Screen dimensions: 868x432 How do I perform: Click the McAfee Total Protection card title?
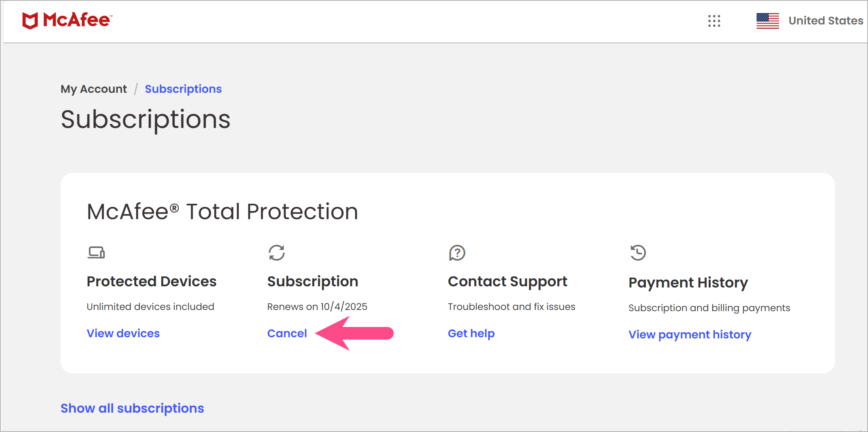(223, 212)
